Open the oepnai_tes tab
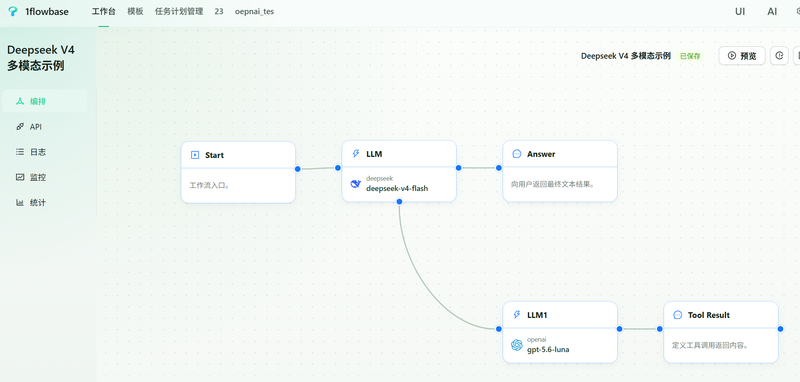Image resolution: width=800 pixels, height=382 pixels. coord(254,11)
